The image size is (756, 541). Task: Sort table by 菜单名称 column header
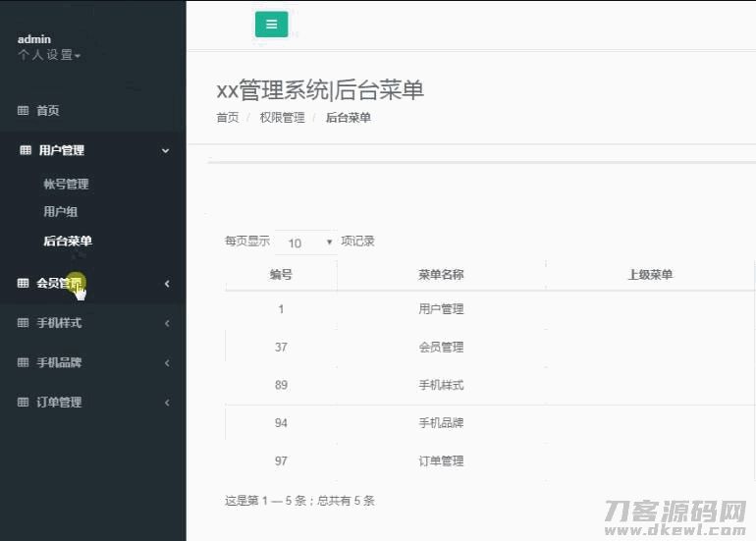pyautogui.click(x=441, y=275)
